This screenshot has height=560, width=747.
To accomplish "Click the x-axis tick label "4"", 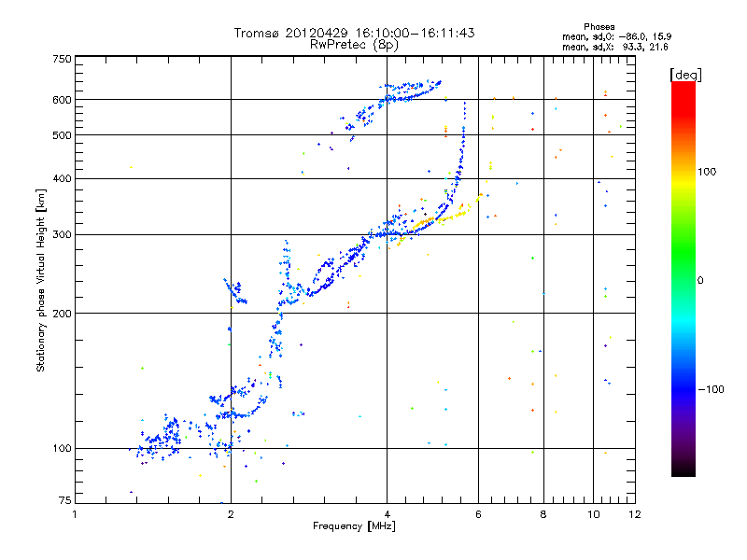I will coord(387,514).
